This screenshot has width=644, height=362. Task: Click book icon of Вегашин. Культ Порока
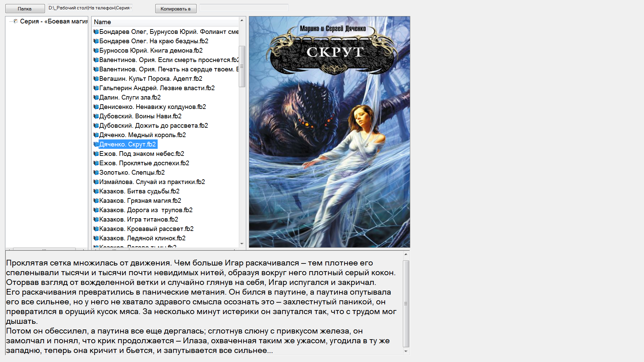coord(96,79)
